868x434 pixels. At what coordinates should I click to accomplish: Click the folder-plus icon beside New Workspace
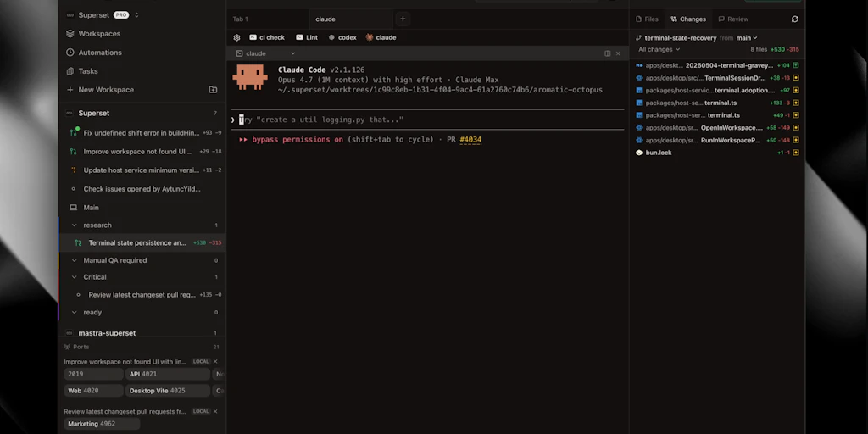tap(213, 90)
